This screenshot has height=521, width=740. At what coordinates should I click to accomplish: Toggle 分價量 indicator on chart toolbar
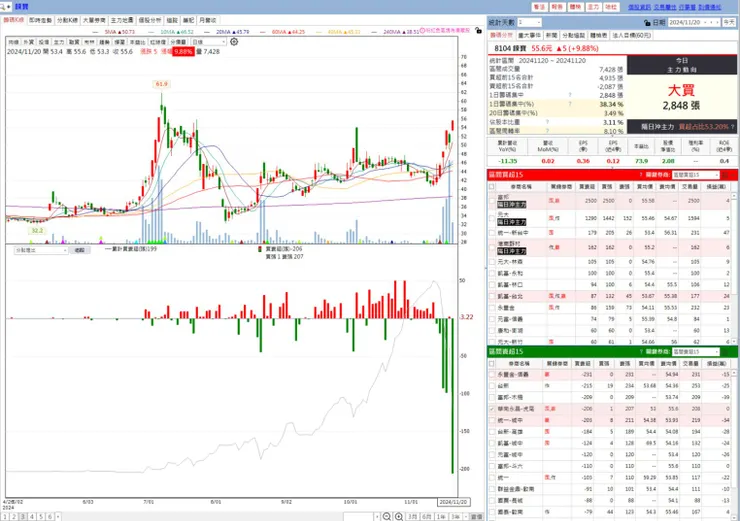[178, 42]
